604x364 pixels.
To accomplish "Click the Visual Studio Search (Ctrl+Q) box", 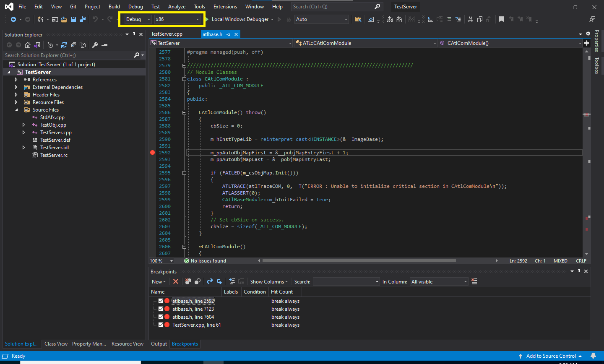I will pos(336,7).
